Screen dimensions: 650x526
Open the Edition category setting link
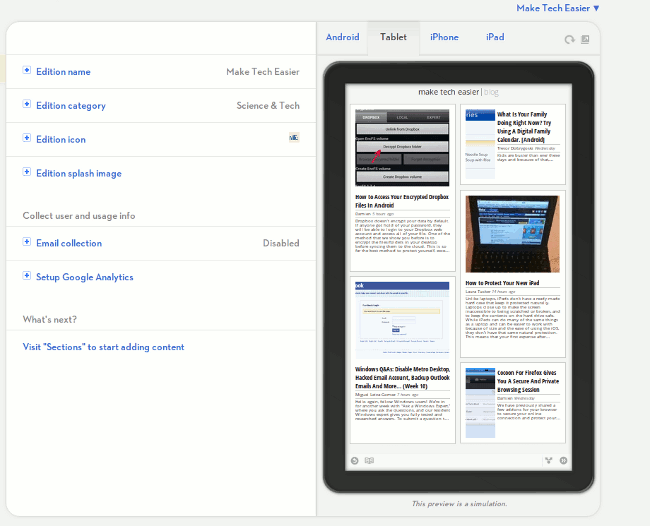tap(71, 106)
